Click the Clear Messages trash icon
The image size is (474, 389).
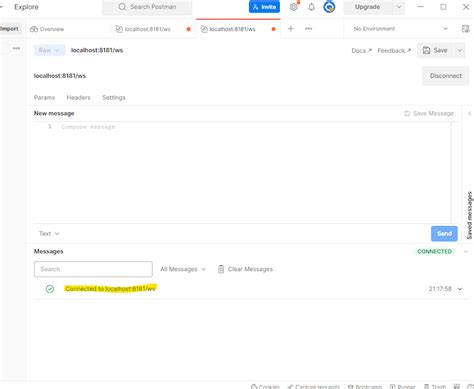(x=221, y=269)
